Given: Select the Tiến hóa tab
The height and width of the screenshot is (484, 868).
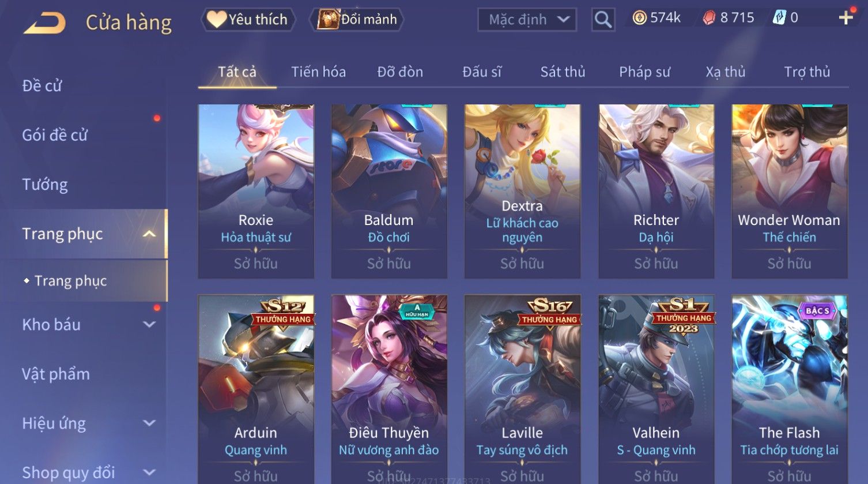Looking at the screenshot, I should pos(318,72).
